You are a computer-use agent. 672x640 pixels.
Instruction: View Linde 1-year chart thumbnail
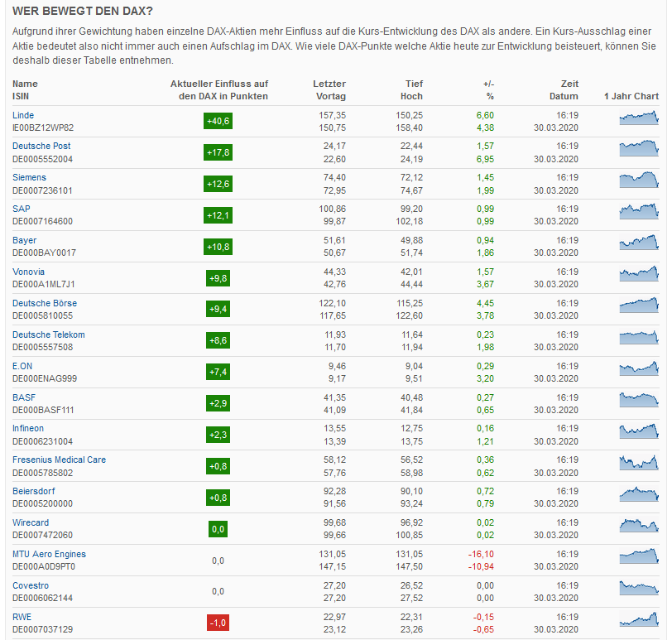coord(639,118)
